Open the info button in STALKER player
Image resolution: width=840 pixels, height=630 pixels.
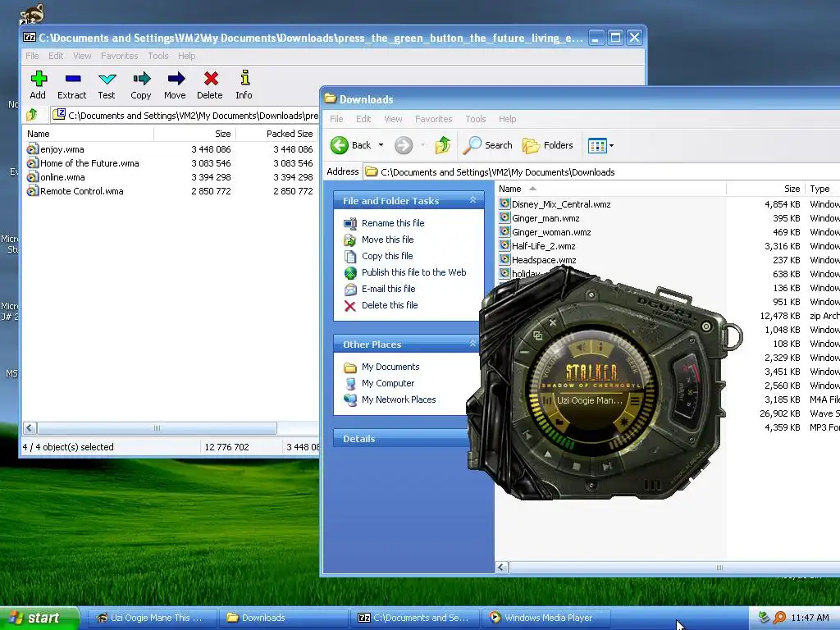[600, 348]
